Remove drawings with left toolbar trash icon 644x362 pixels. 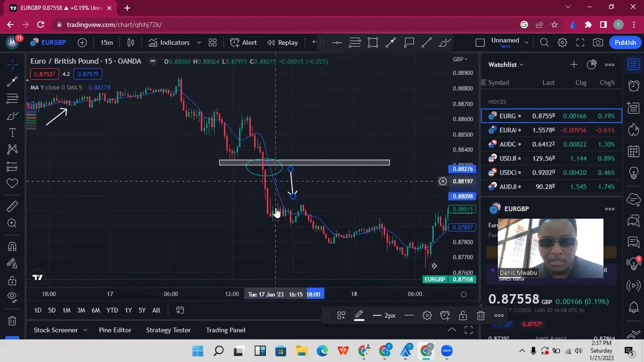click(13, 320)
